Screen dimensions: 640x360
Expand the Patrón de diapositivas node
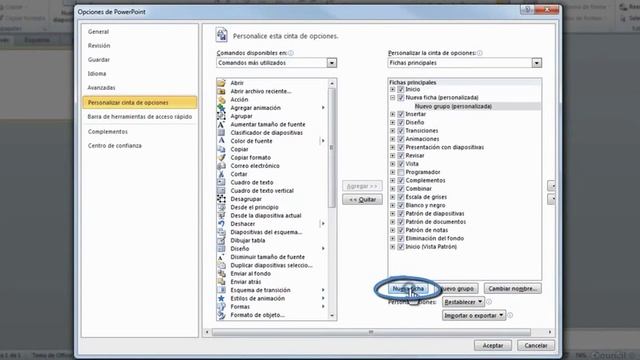[392, 213]
